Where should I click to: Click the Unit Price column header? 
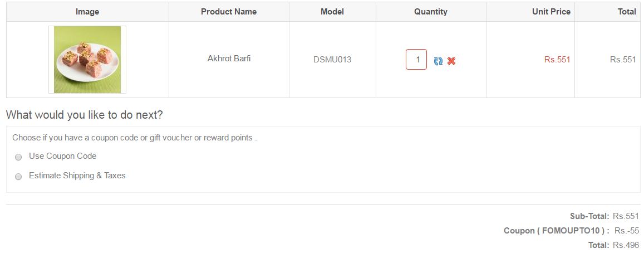[x=551, y=12]
